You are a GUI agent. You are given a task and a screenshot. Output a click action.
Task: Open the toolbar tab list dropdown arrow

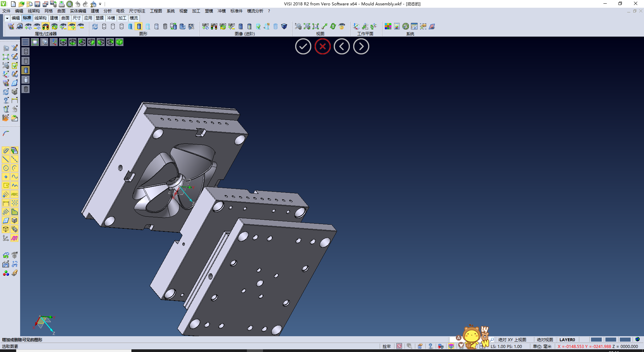7,18
